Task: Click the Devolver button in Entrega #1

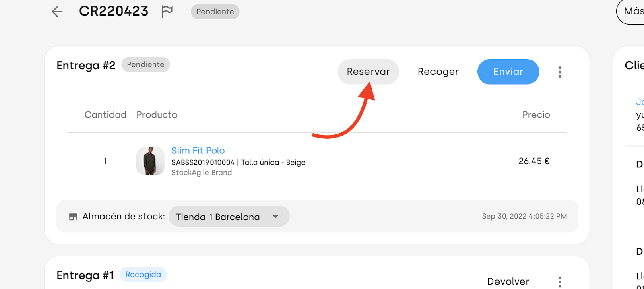Action: point(508,281)
